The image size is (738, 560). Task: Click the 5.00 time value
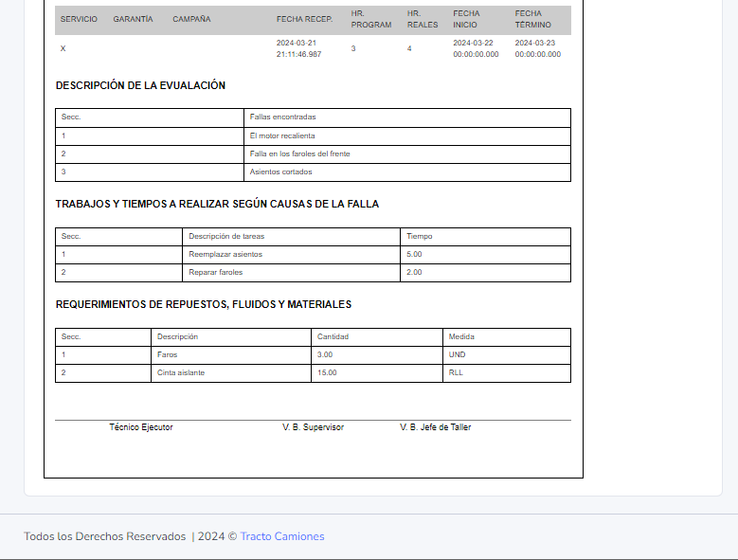tap(414, 254)
